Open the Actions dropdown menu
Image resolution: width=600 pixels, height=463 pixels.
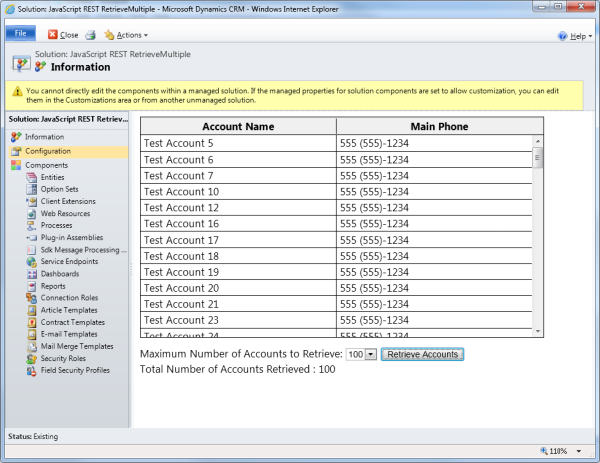point(126,34)
